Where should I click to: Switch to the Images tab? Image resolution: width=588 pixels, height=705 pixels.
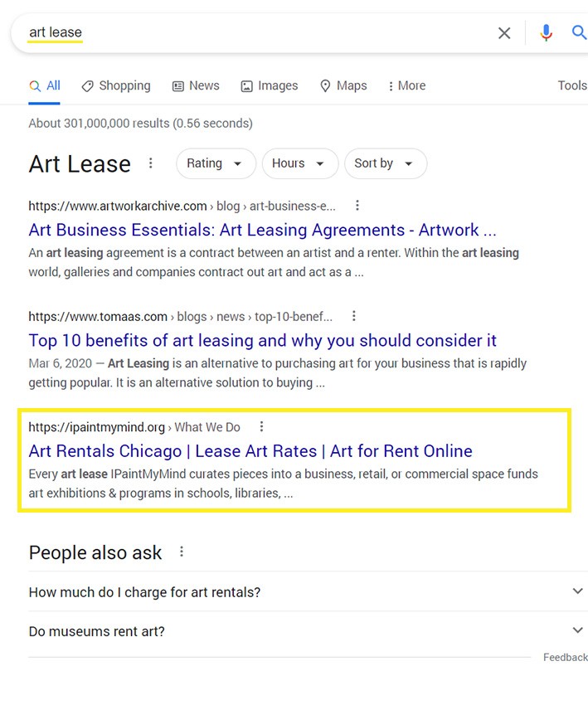click(270, 85)
